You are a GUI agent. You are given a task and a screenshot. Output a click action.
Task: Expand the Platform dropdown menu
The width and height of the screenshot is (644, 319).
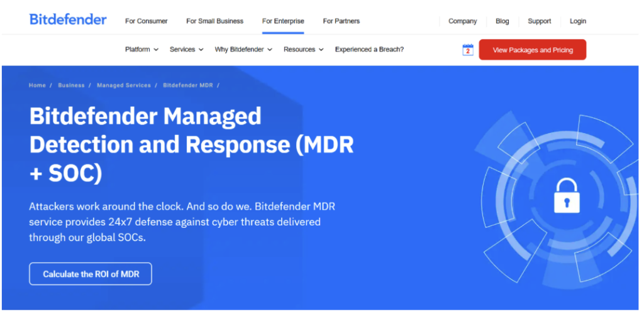point(142,49)
